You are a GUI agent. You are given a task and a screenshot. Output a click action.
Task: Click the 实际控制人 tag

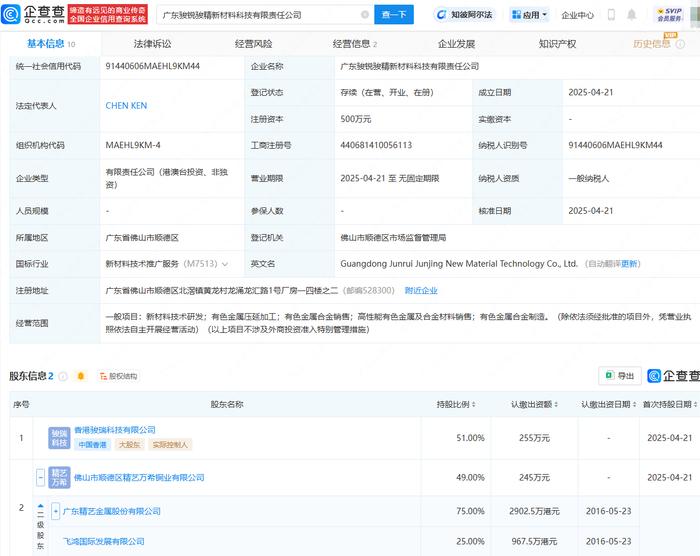pyautogui.click(x=170, y=445)
